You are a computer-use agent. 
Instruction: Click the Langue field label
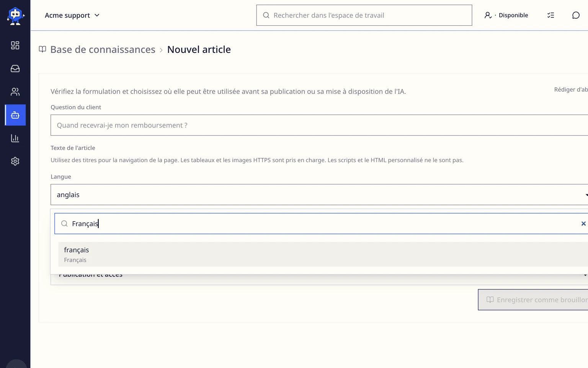point(61,177)
